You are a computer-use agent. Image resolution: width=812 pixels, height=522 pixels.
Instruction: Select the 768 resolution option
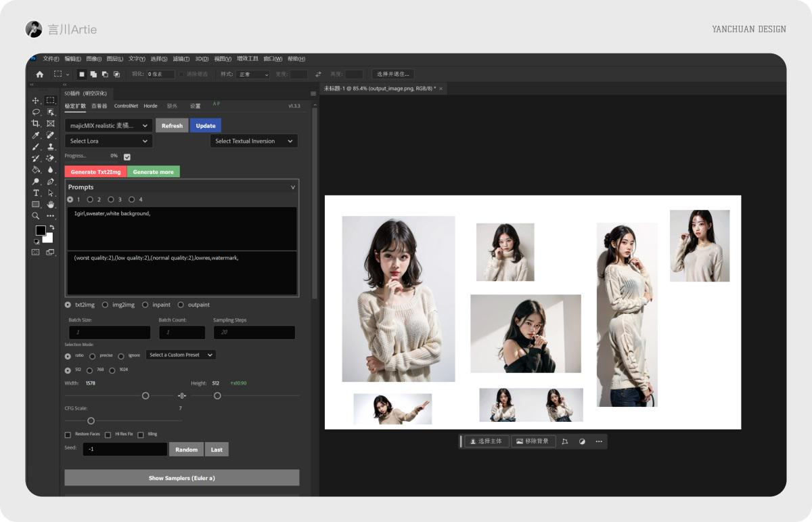(90, 370)
